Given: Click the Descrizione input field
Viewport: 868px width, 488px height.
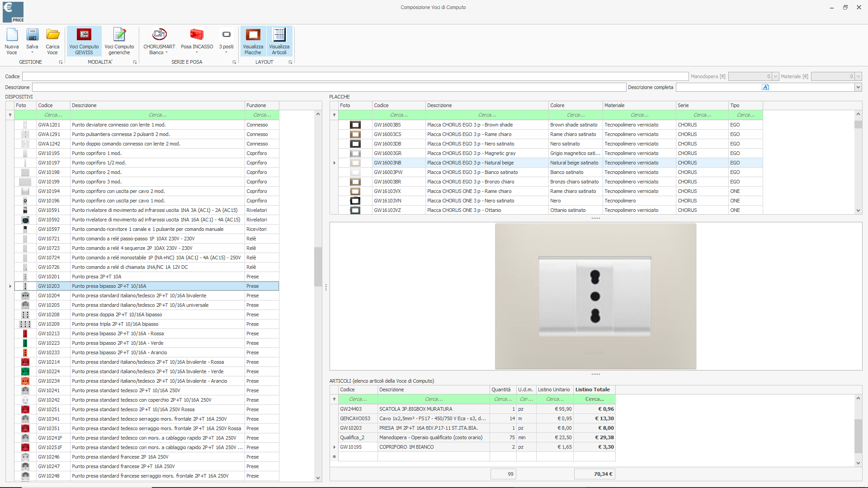Looking at the screenshot, I should pos(329,87).
